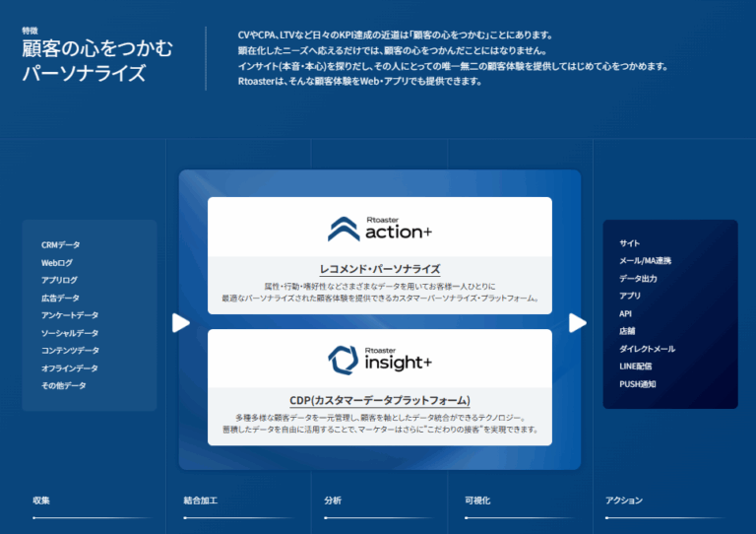Select コンテンツデータ in the data list
This screenshot has height=534, width=756.
(x=71, y=350)
